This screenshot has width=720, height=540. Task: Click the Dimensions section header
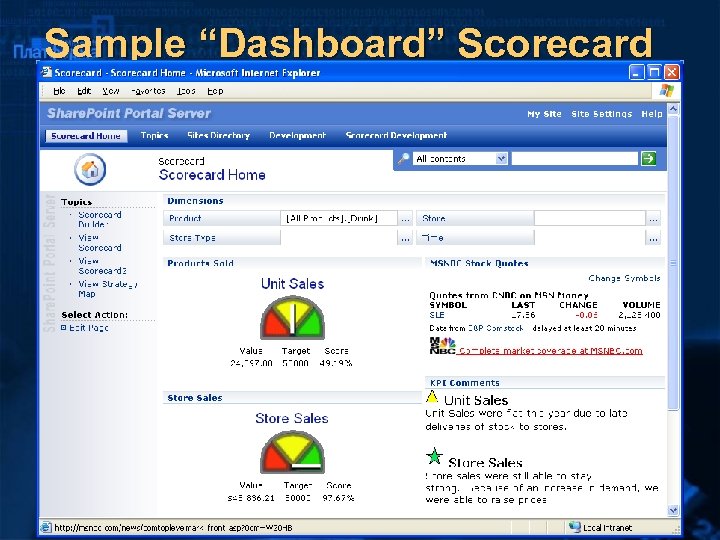[x=195, y=201]
